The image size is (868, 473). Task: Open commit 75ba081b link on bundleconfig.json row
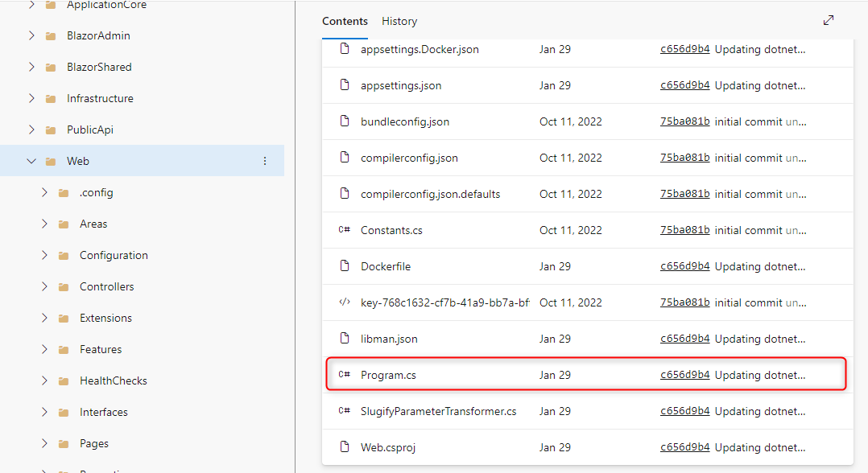[684, 121]
